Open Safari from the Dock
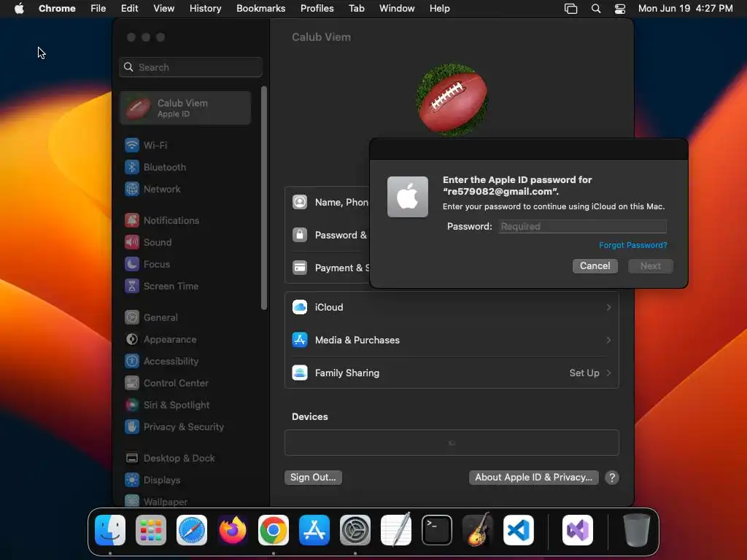This screenshot has height=560, width=747. 192,530
